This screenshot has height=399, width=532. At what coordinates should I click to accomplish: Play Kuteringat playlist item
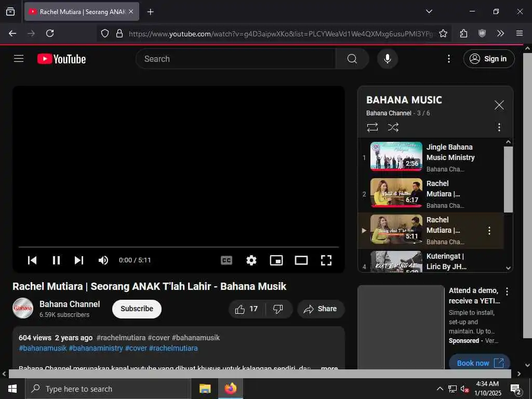point(431,261)
